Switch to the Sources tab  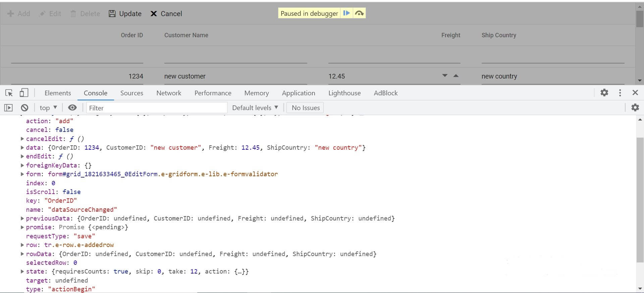[x=131, y=93]
